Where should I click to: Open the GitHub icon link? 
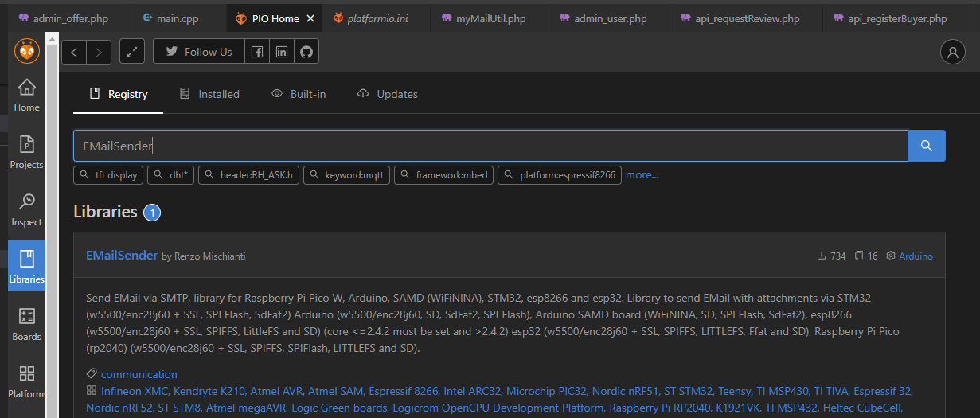(306, 53)
